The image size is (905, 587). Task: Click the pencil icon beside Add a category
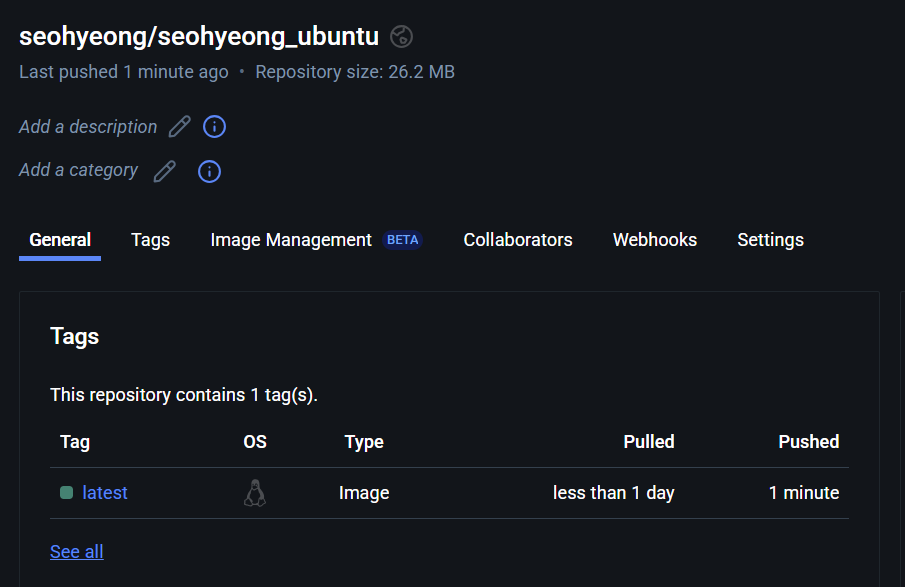pos(165,171)
